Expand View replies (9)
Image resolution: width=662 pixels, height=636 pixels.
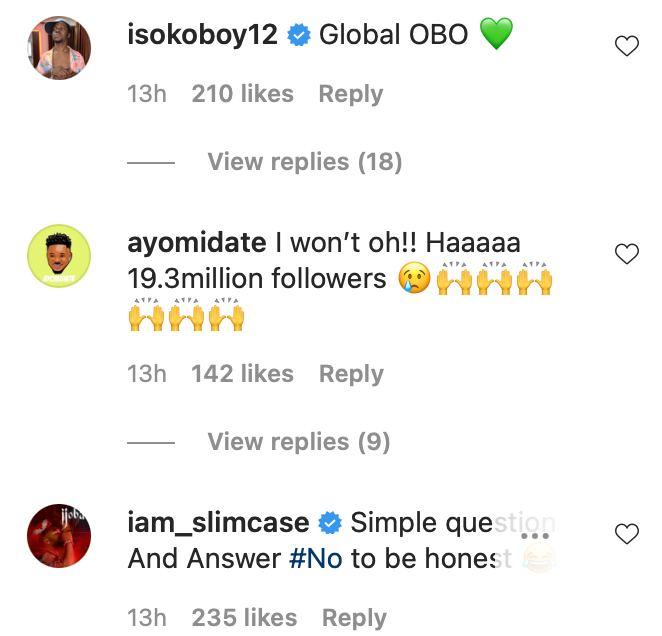(x=298, y=442)
